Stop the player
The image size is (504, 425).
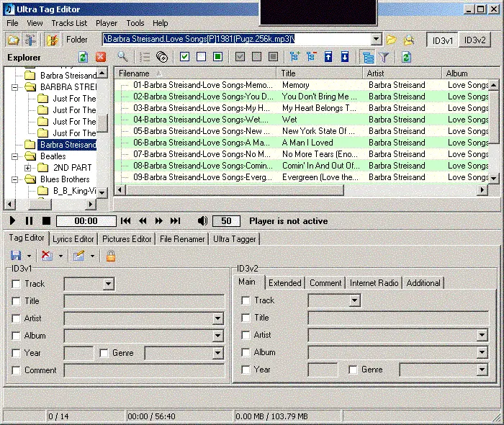[46, 221]
